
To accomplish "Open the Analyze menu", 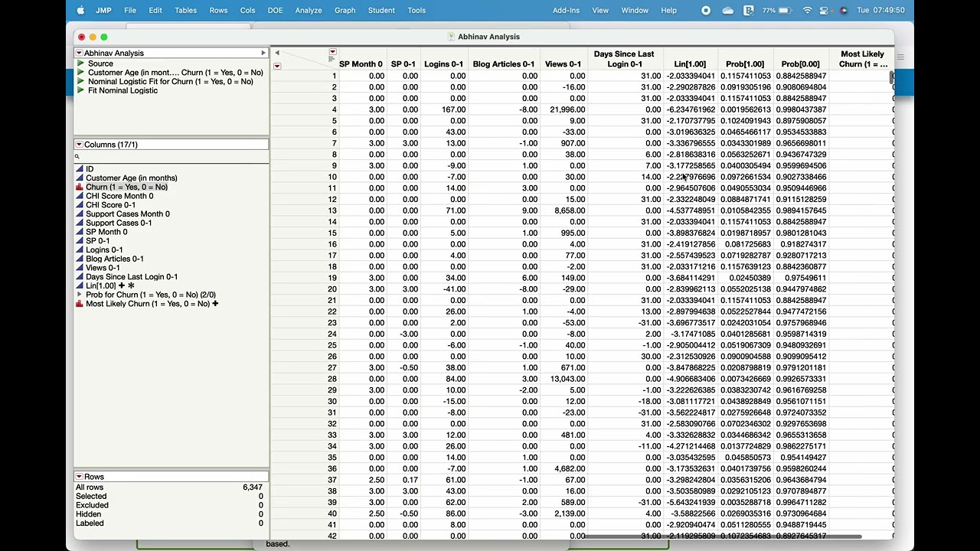I will click(309, 10).
